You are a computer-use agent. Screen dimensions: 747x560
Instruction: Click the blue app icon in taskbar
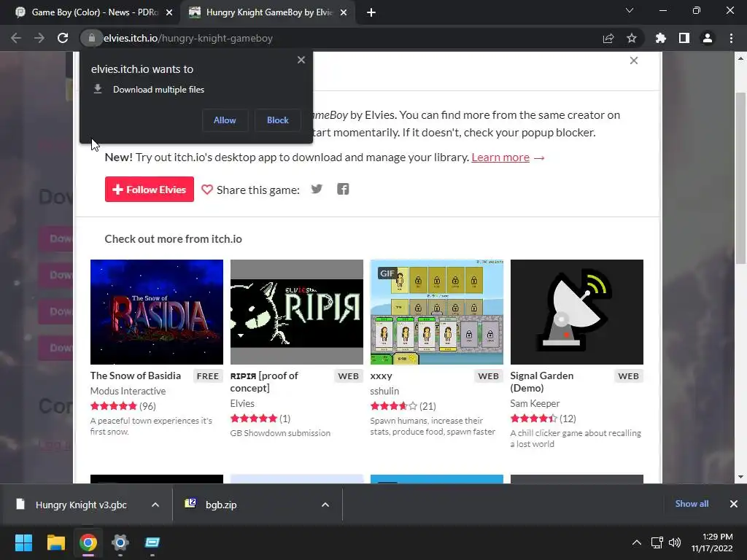point(152,542)
